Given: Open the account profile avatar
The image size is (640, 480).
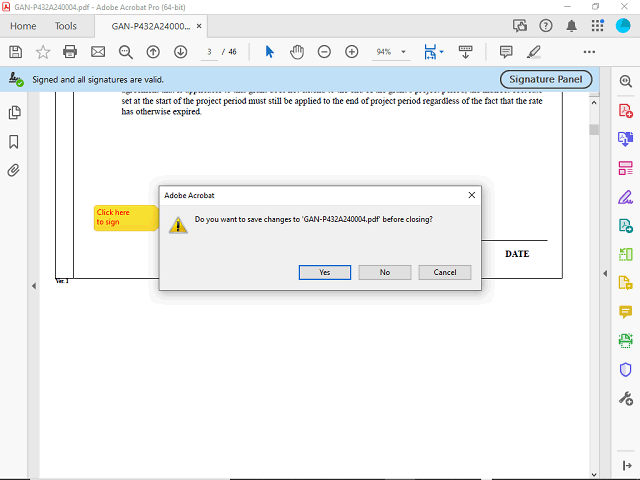Looking at the screenshot, I should pyautogui.click(x=623, y=26).
